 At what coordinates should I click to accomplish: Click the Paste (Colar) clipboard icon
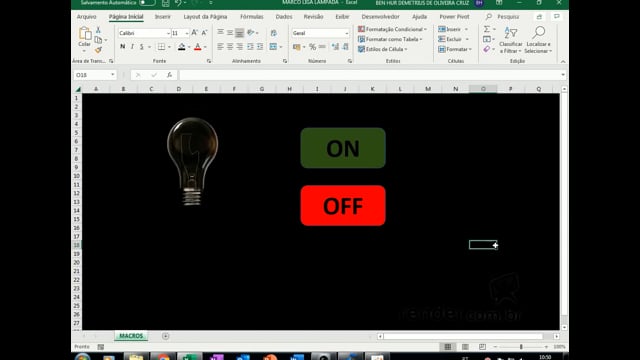pos(84,33)
